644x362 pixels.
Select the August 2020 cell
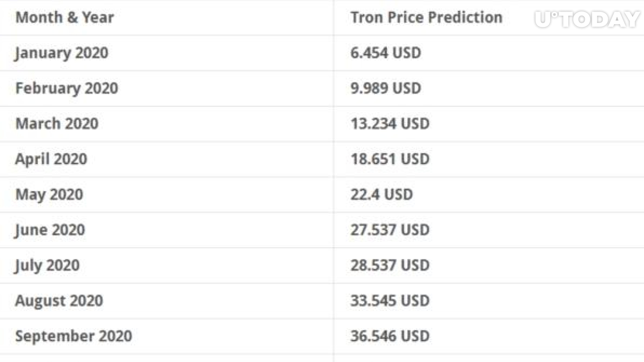click(59, 301)
